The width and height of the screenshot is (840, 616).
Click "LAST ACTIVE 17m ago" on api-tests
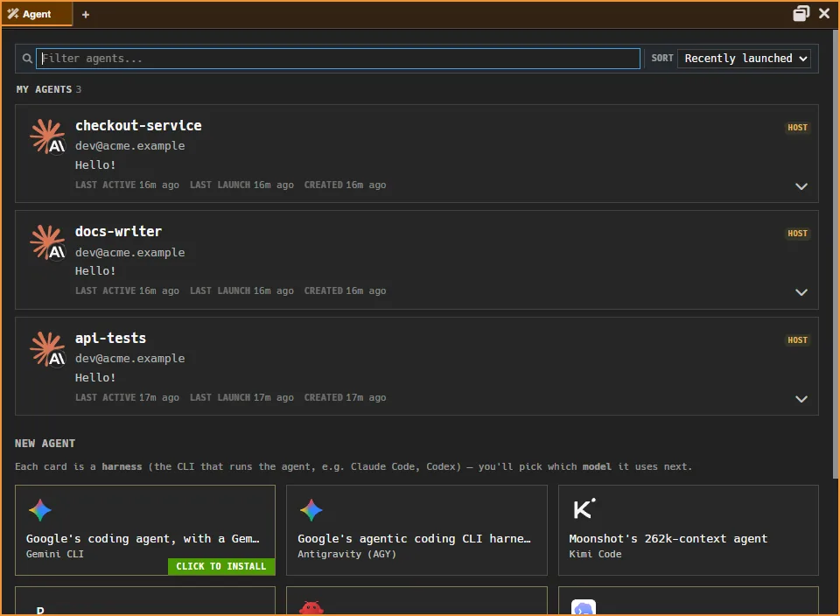127,397
